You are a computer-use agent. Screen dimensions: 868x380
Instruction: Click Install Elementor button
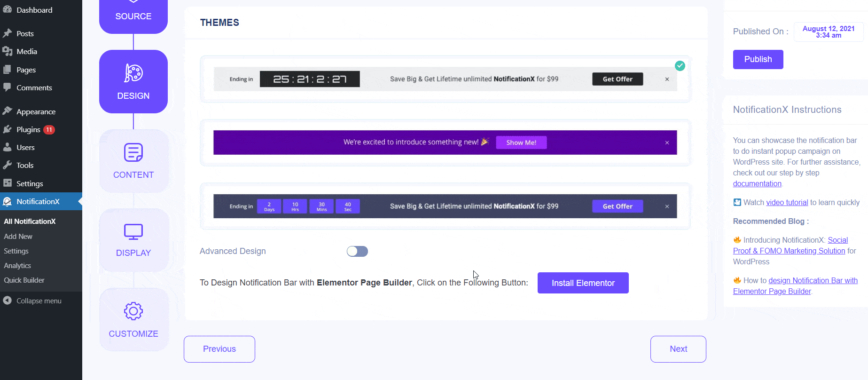(x=583, y=283)
